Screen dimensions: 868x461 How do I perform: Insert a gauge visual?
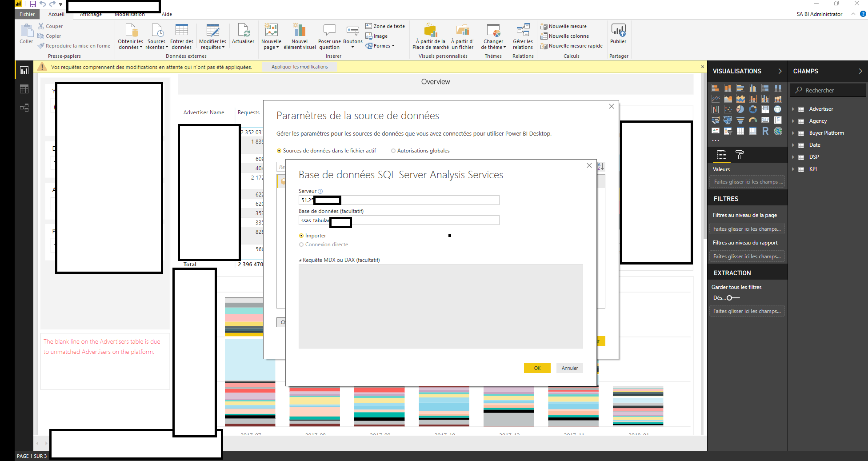[752, 120]
